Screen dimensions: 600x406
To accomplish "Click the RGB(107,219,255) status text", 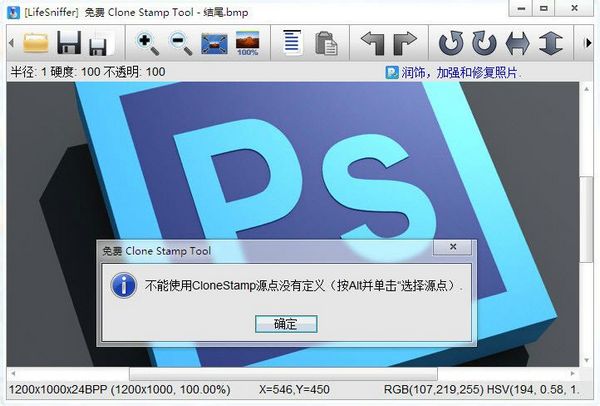I will [434, 390].
